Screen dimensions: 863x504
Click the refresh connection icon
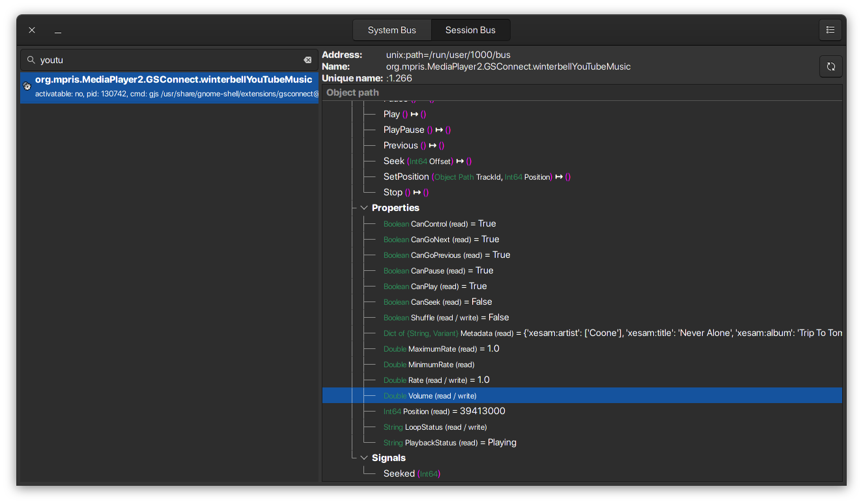coord(830,66)
